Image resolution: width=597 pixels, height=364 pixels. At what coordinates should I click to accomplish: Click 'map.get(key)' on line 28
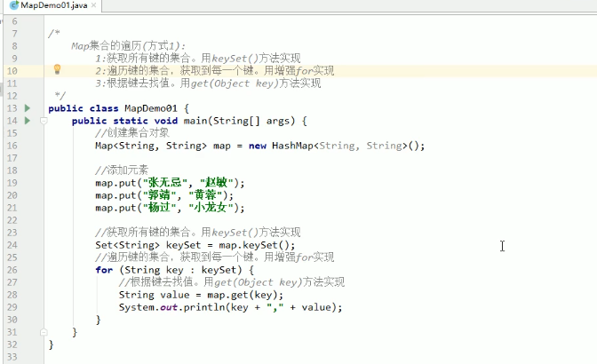pos(243,295)
